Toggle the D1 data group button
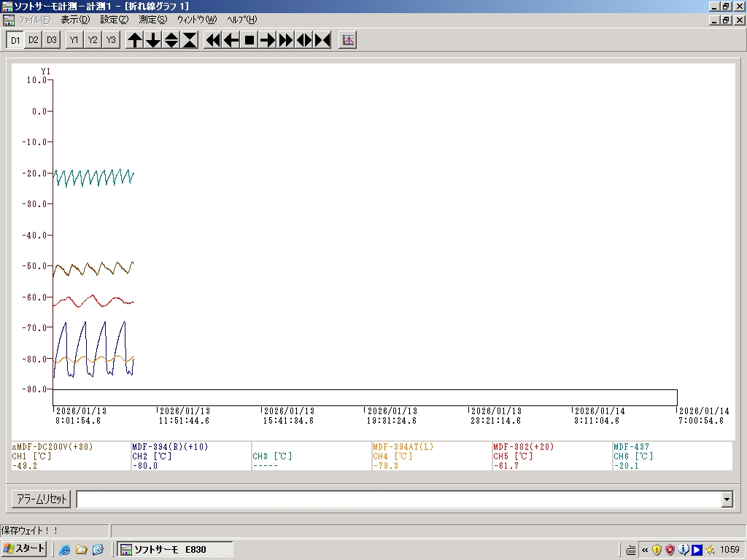747x560 pixels. pos(15,40)
